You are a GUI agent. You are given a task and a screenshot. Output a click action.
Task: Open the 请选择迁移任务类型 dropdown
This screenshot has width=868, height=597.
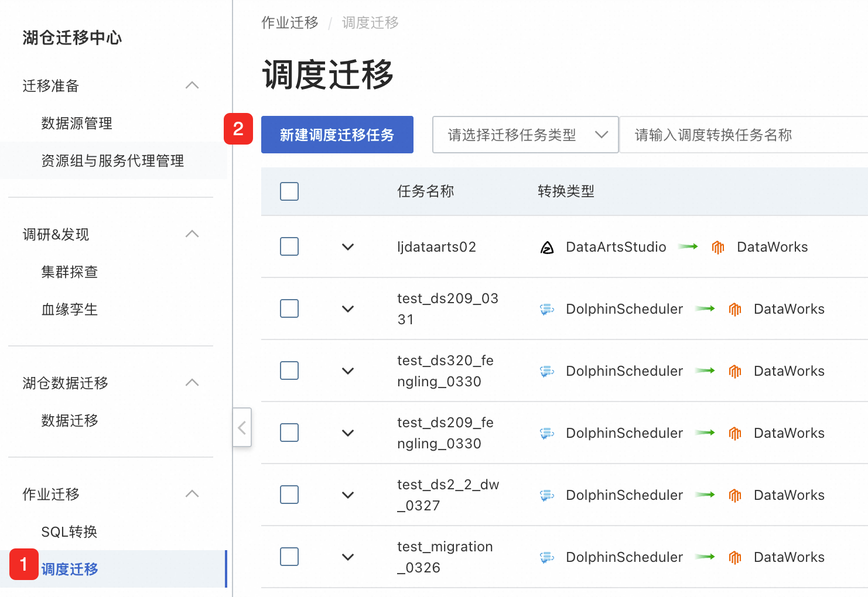(525, 135)
